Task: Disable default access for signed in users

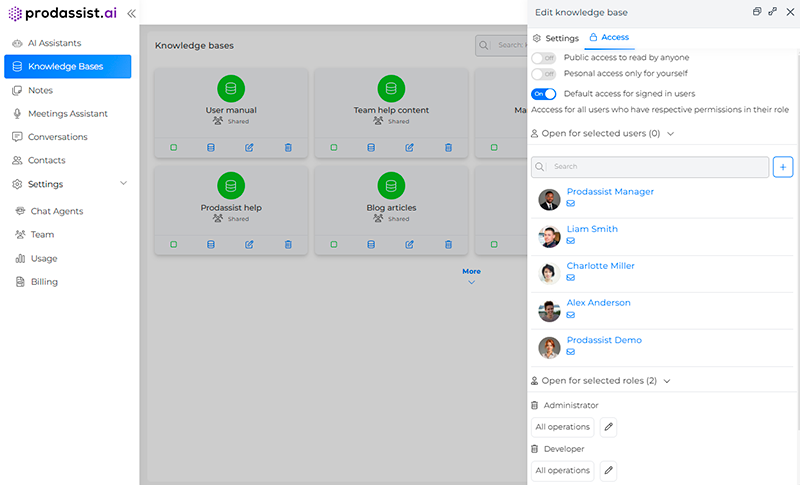Action: coord(544,93)
